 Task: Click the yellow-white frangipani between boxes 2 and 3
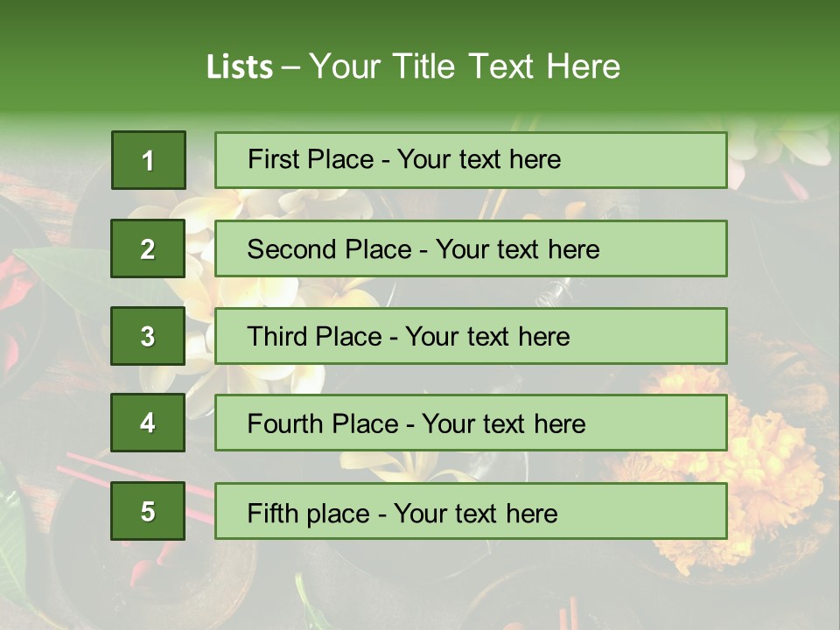click(199, 289)
